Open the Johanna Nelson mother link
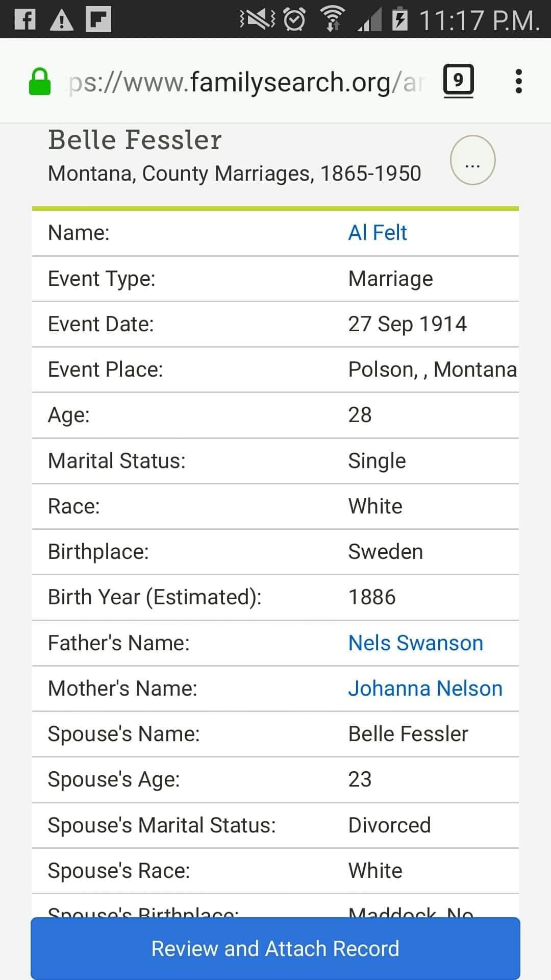Viewport: 551px width, 980px height. [x=425, y=689]
